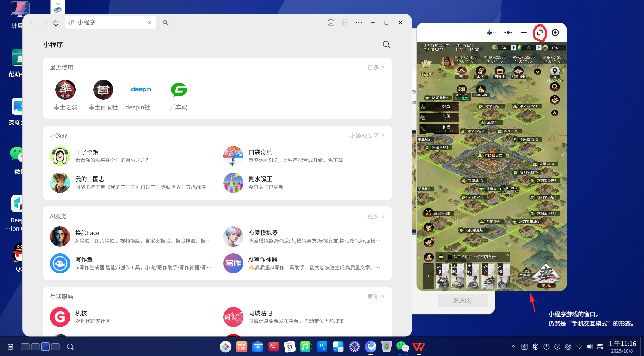This screenshot has width=644, height=356.
Task: Expand 更多 in AI服务 section
Action: [376, 216]
